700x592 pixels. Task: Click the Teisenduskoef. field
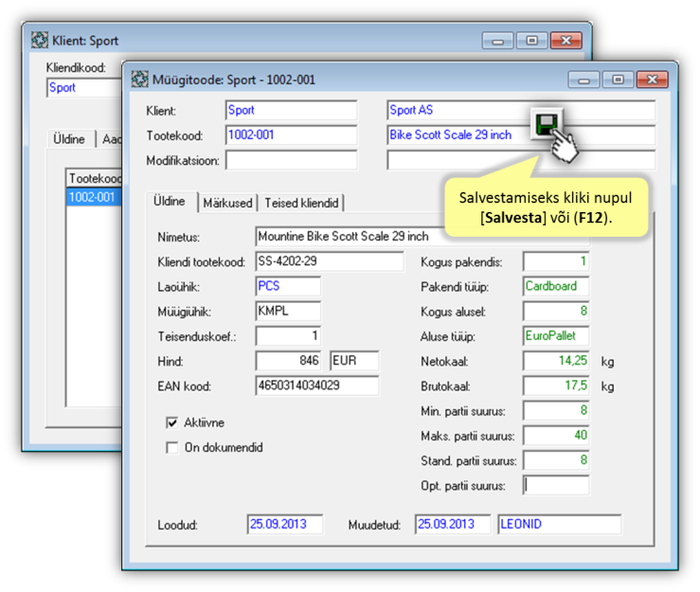(x=288, y=335)
